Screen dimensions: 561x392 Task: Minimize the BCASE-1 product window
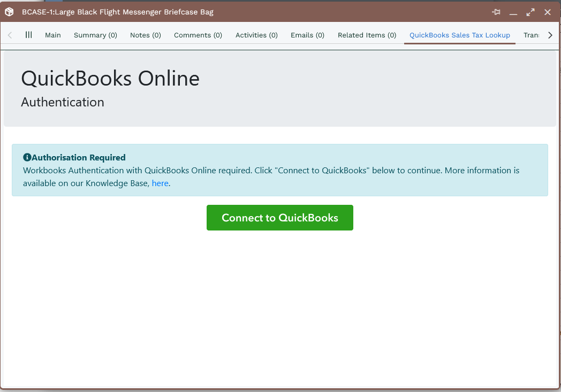point(513,12)
